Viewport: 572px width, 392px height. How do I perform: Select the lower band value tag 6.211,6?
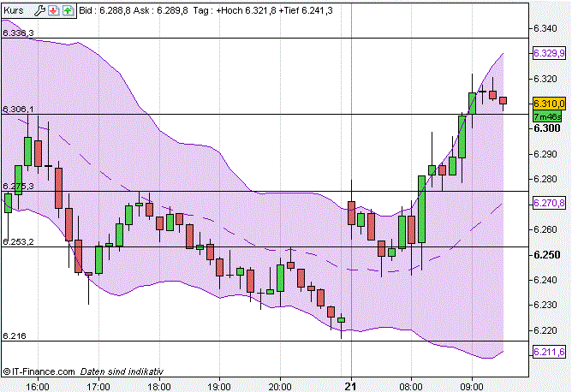coord(549,352)
